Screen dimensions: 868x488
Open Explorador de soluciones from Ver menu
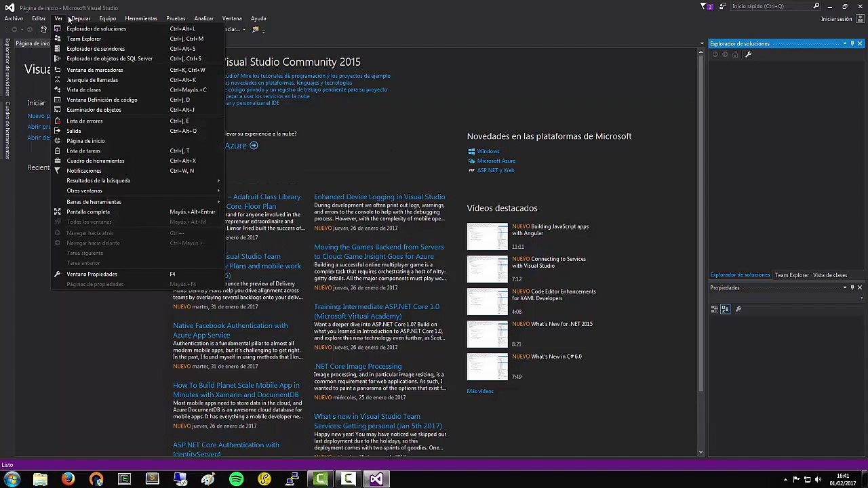coord(137,28)
